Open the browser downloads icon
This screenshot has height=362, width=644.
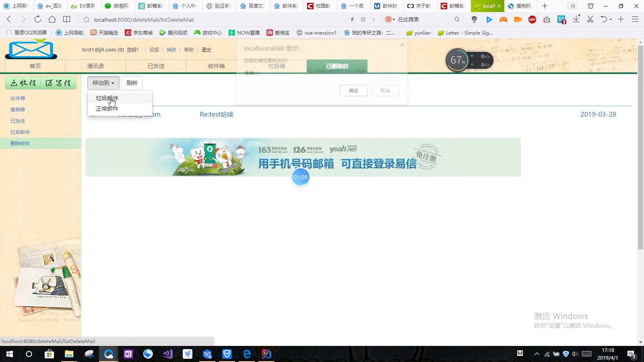click(576, 19)
